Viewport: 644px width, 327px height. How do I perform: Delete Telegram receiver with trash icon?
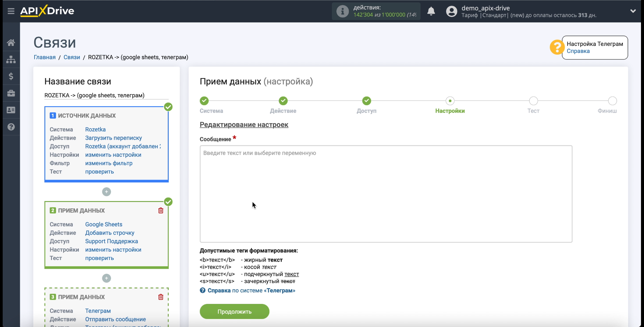[x=161, y=297]
